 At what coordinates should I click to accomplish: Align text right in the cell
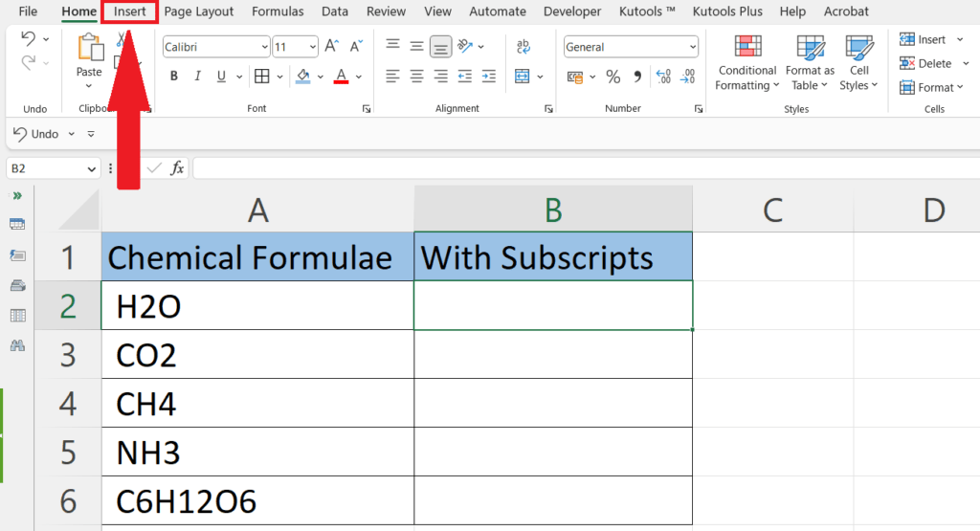[x=440, y=77]
